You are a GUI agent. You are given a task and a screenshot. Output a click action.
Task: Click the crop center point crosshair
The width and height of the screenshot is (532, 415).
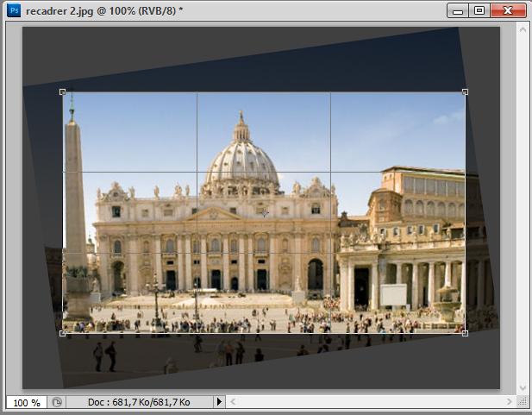pyautogui.click(x=265, y=212)
